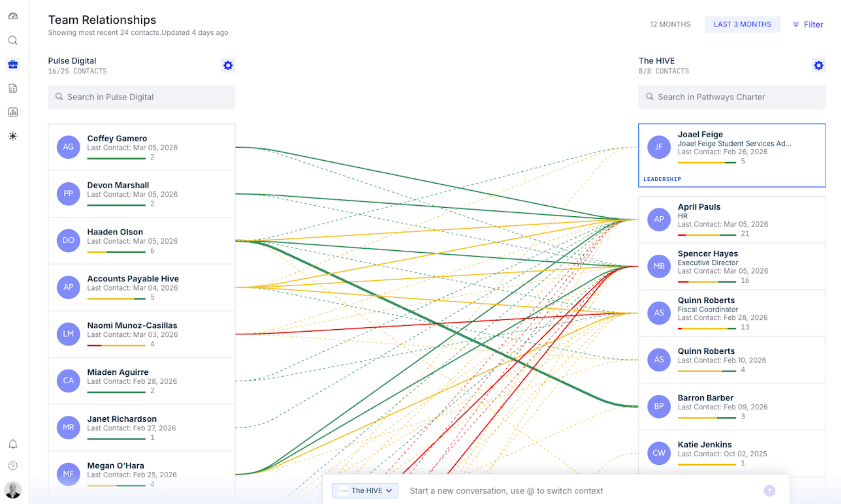Viewport: 841px width, 504px height.
Task: Click the search magnifier sidebar icon
Action: [x=13, y=40]
